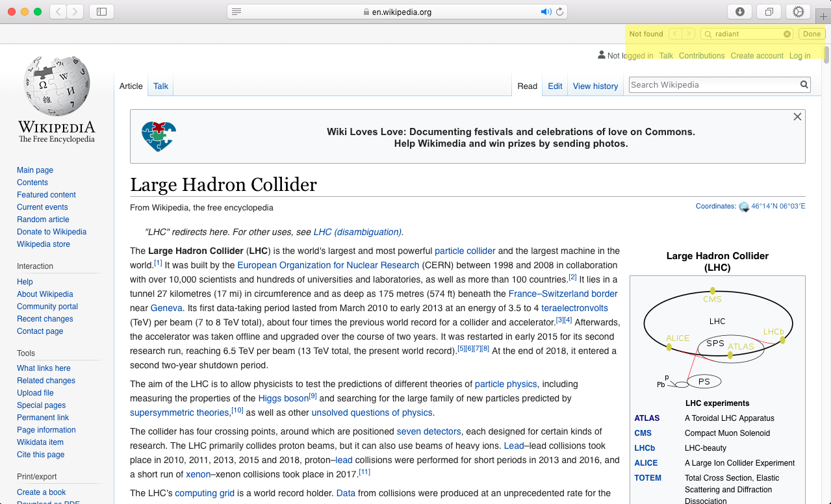Clear the find field text
Image resolution: width=831 pixels, height=504 pixels.
coord(787,34)
